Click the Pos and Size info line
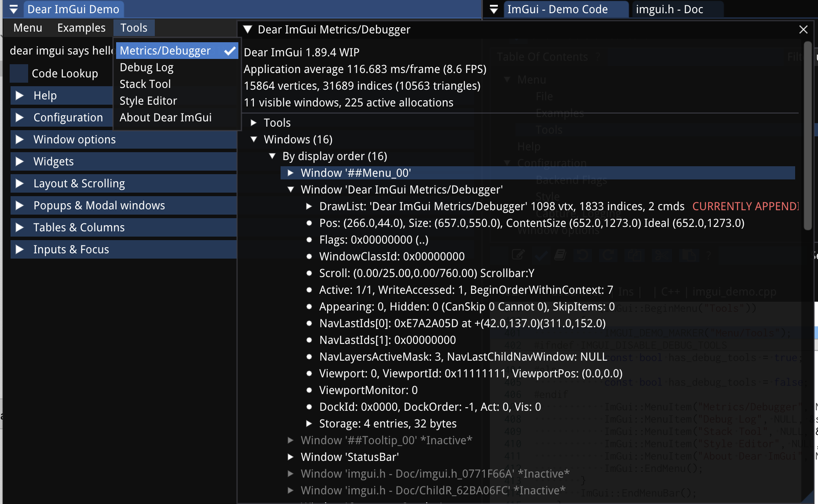The width and height of the screenshot is (818, 504). pos(532,223)
